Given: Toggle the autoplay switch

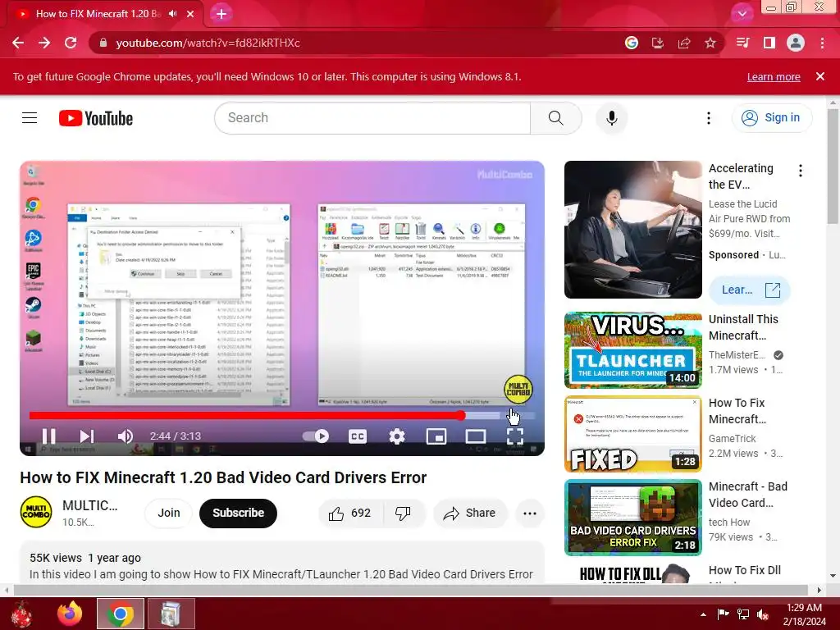Looking at the screenshot, I should 316,436.
